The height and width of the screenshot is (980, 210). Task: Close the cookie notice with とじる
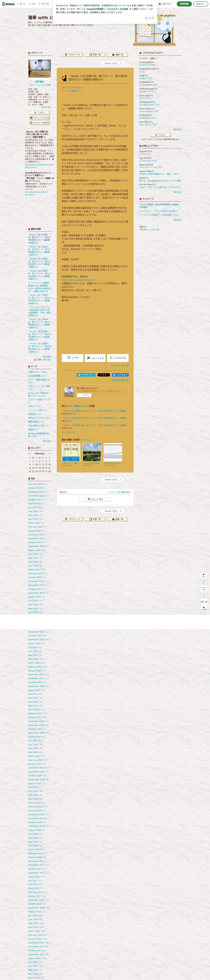[149, 18]
